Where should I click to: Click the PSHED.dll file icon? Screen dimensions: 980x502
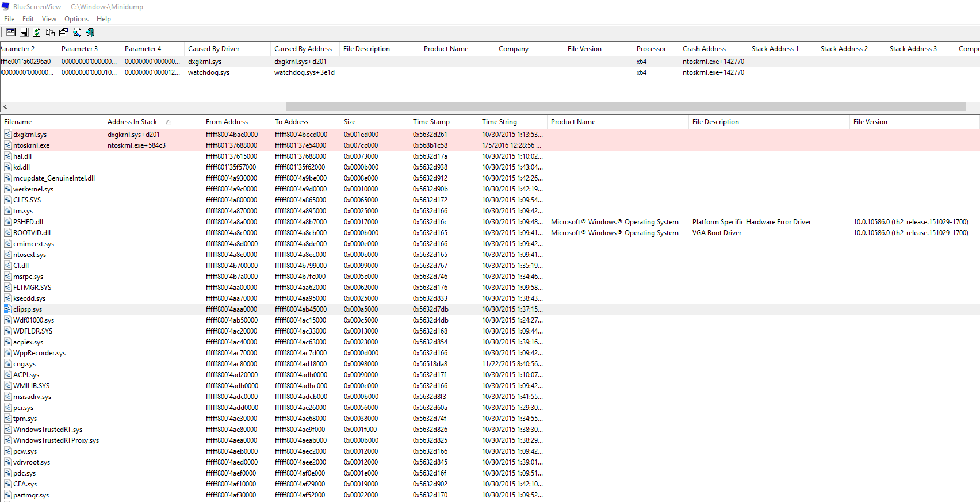click(8, 222)
